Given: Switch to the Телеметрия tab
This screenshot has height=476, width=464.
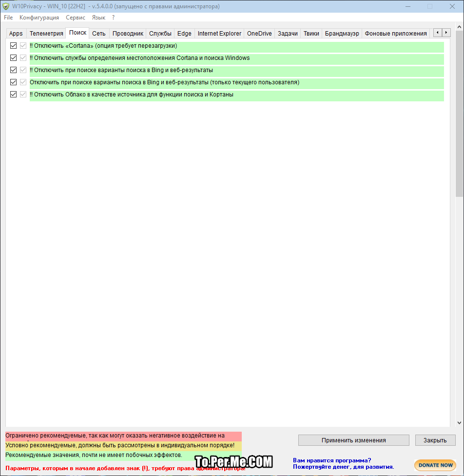Looking at the screenshot, I should 46,34.
